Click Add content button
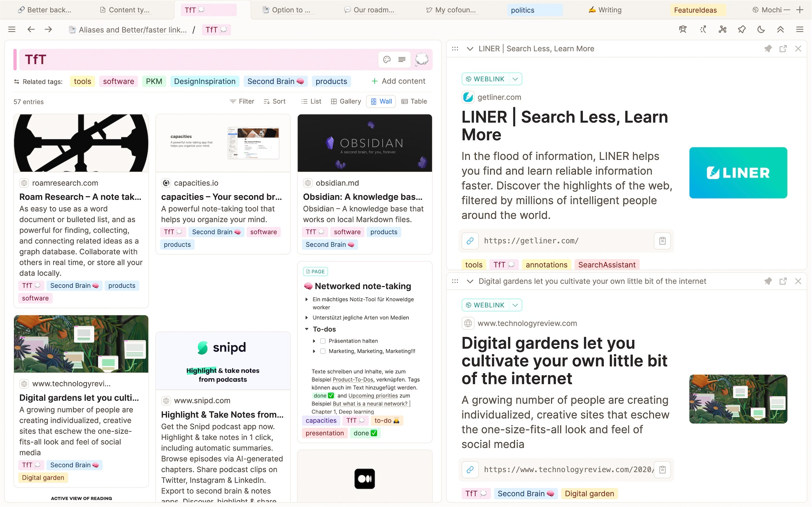The image size is (812, 507). coord(398,81)
